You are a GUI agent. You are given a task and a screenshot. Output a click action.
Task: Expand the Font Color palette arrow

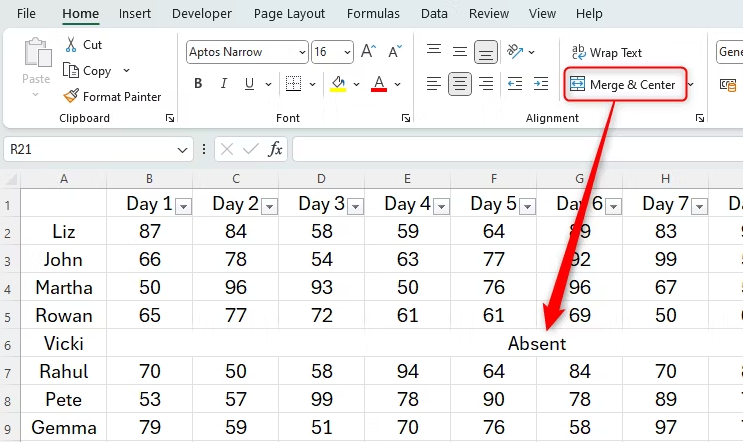point(398,84)
